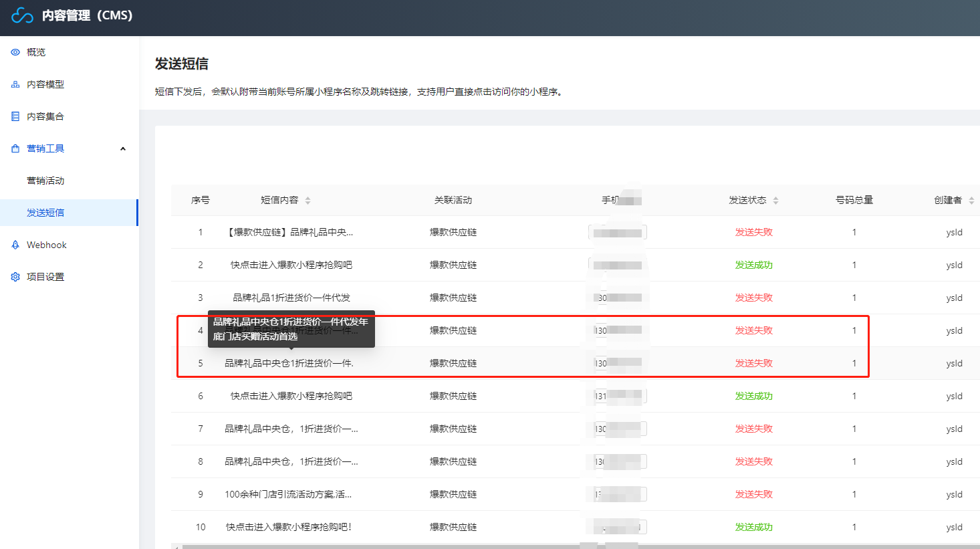Screen dimensions: 980x549
Task: Click row 8 content 品牌礼品中央仓，1折进货价
Action: coord(291,461)
